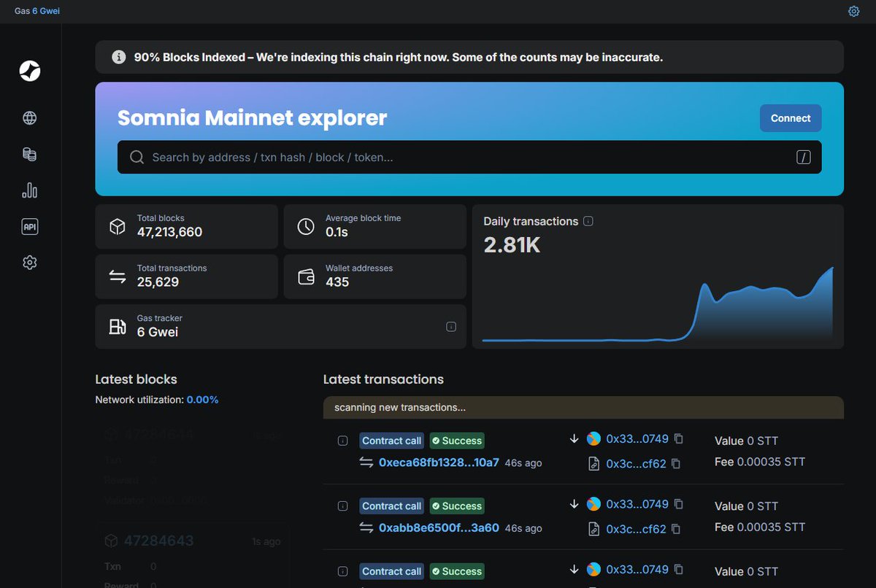This screenshot has width=876, height=588.
Task: Show Daily transactions info icon
Action: [x=588, y=221]
